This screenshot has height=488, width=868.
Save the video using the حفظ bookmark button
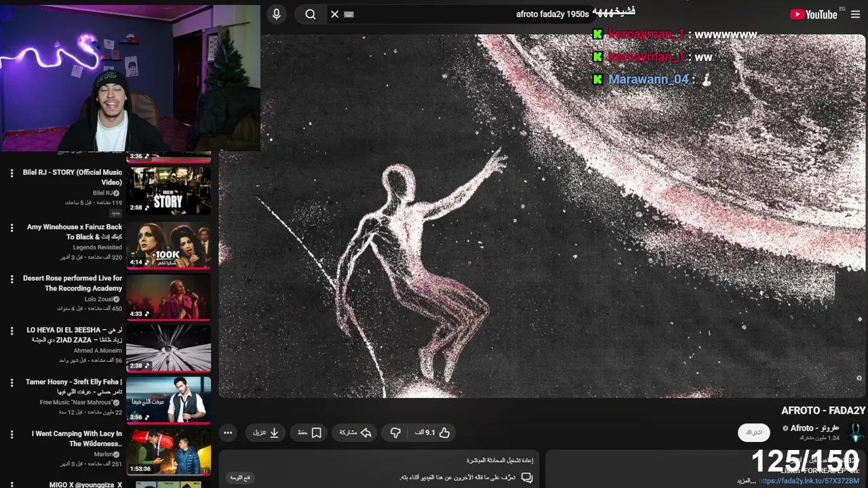(310, 432)
